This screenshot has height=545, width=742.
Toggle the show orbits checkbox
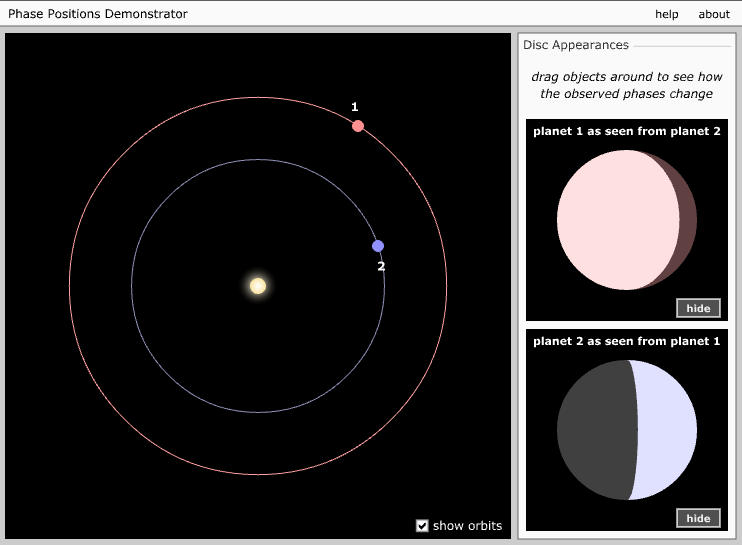click(x=422, y=526)
